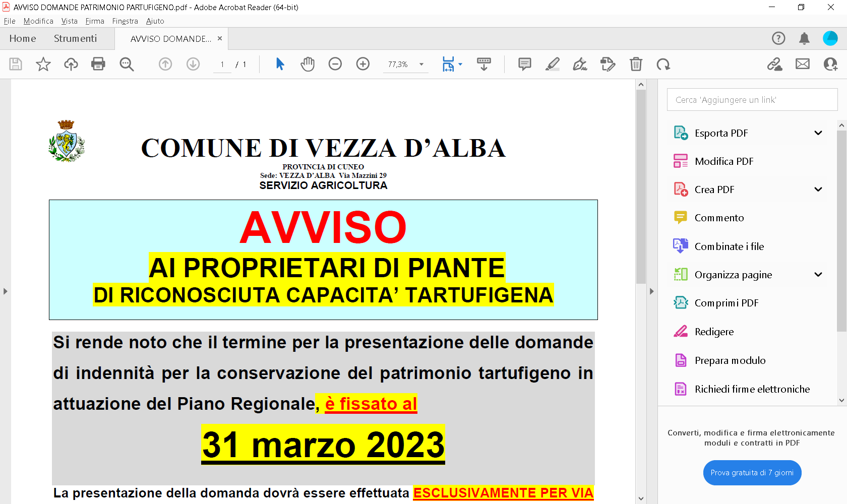Viewport: 847px width, 504px height.
Task: Click the zoom out minus icon
Action: tap(335, 64)
